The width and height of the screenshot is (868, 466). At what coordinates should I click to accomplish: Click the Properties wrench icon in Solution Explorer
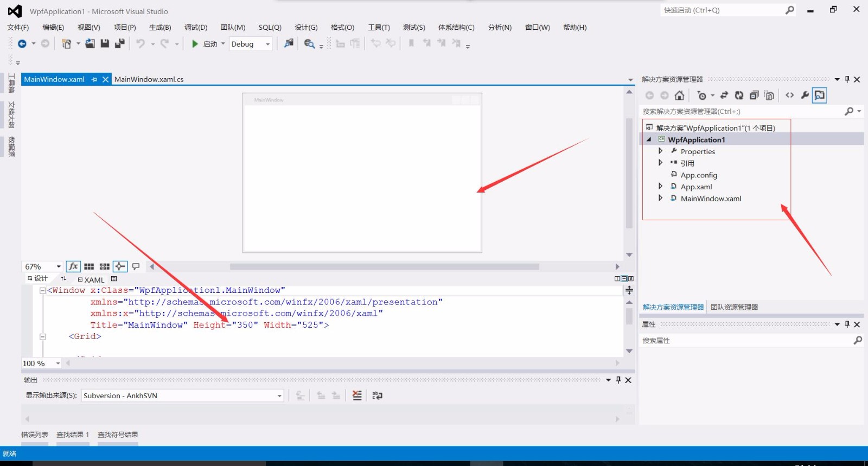(x=805, y=95)
